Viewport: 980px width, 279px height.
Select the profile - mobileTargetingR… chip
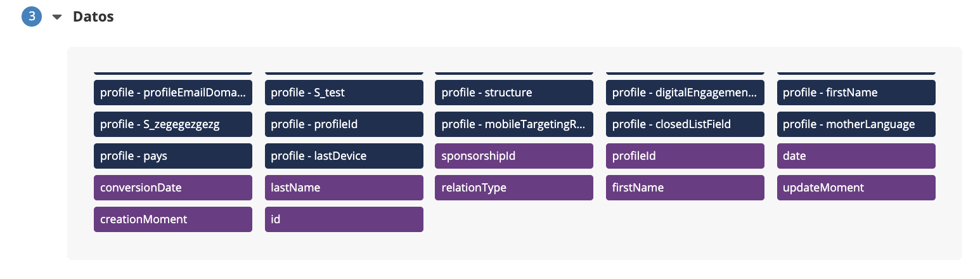(514, 124)
